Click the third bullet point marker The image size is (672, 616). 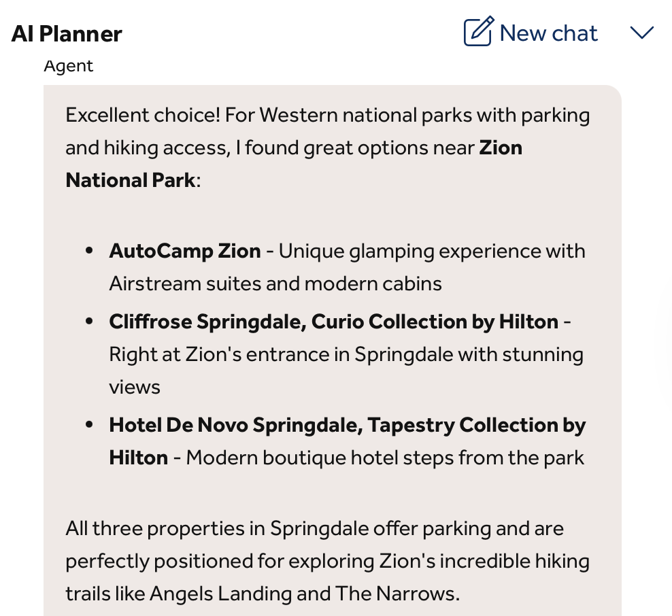pos(89,424)
